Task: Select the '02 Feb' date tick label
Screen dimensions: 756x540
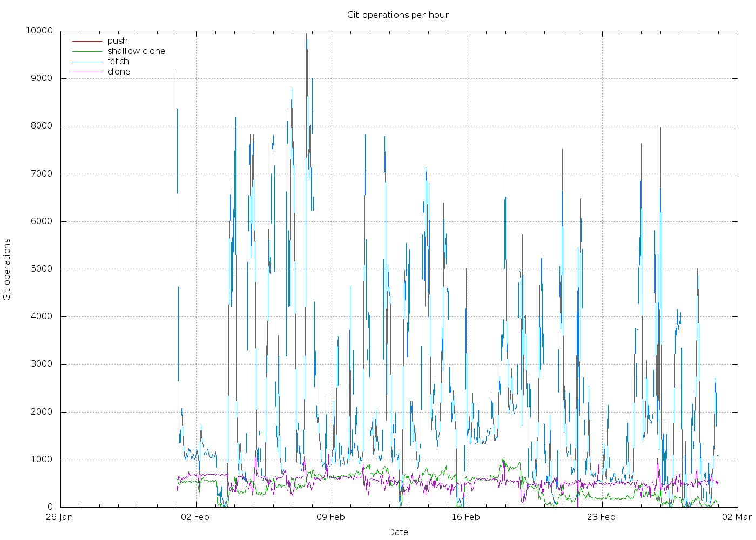Action: coord(195,517)
